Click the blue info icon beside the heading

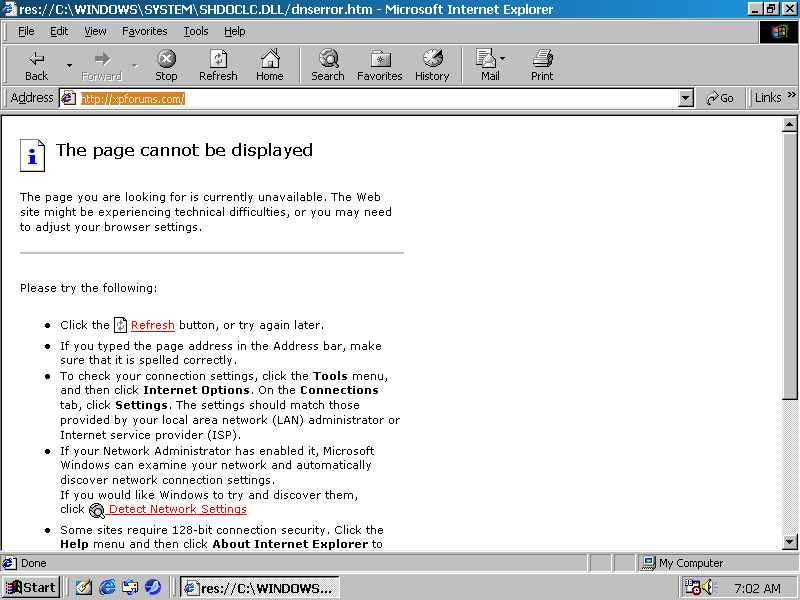[32, 155]
